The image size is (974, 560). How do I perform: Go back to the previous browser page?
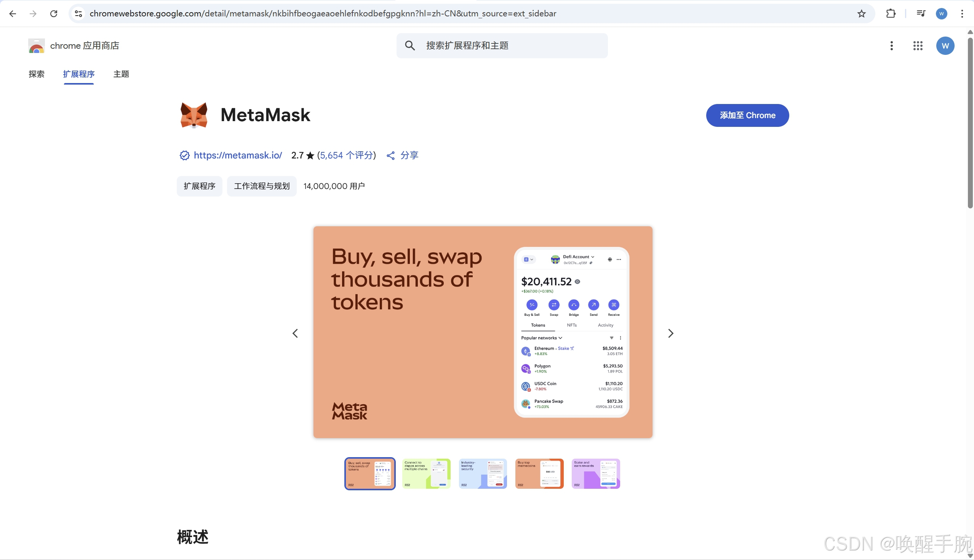[13, 13]
